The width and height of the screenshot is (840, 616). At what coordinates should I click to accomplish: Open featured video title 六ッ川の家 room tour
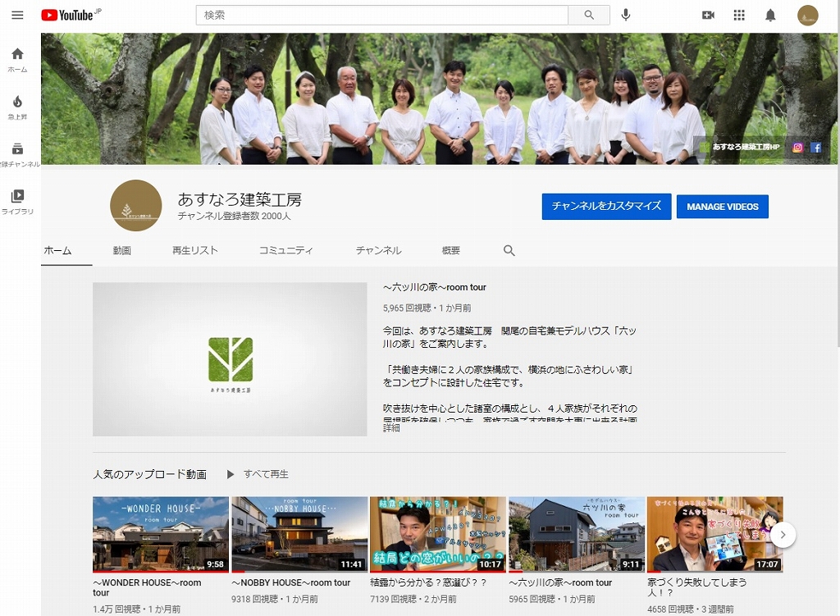pyautogui.click(x=435, y=287)
